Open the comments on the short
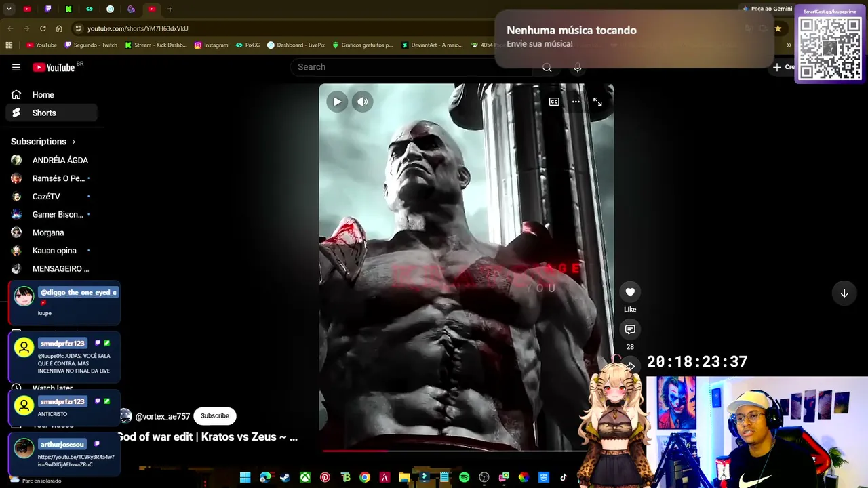The image size is (868, 488). pyautogui.click(x=630, y=329)
